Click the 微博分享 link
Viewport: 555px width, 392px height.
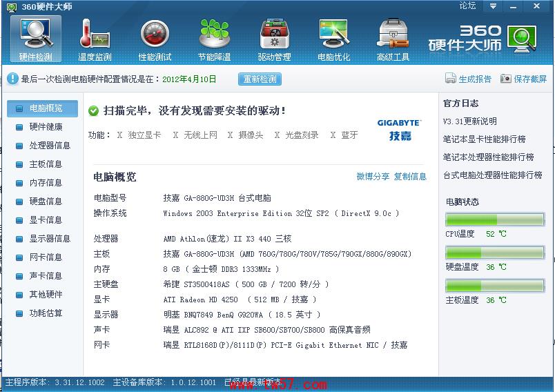point(373,177)
